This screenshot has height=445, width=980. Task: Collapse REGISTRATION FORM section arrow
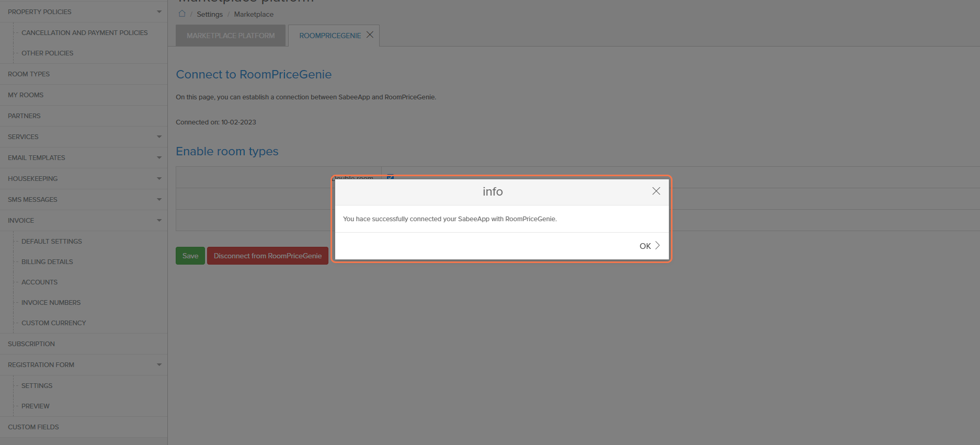pyautogui.click(x=159, y=364)
